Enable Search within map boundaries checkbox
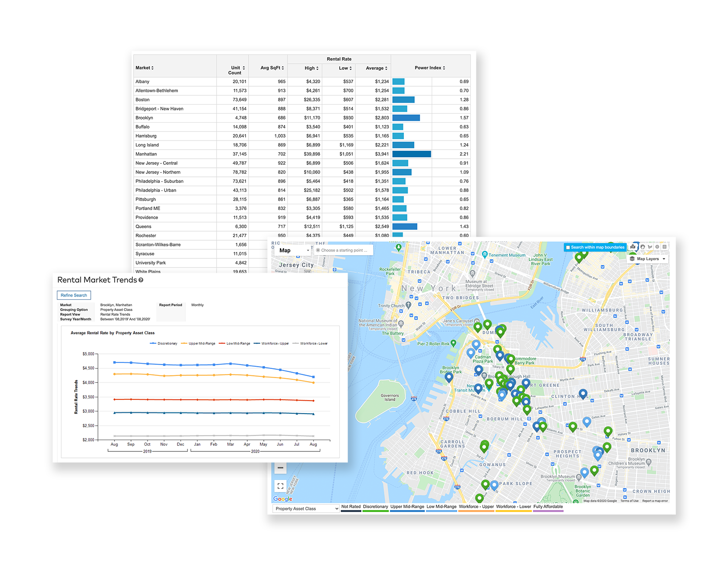The width and height of the screenshot is (728, 565). pyautogui.click(x=568, y=248)
